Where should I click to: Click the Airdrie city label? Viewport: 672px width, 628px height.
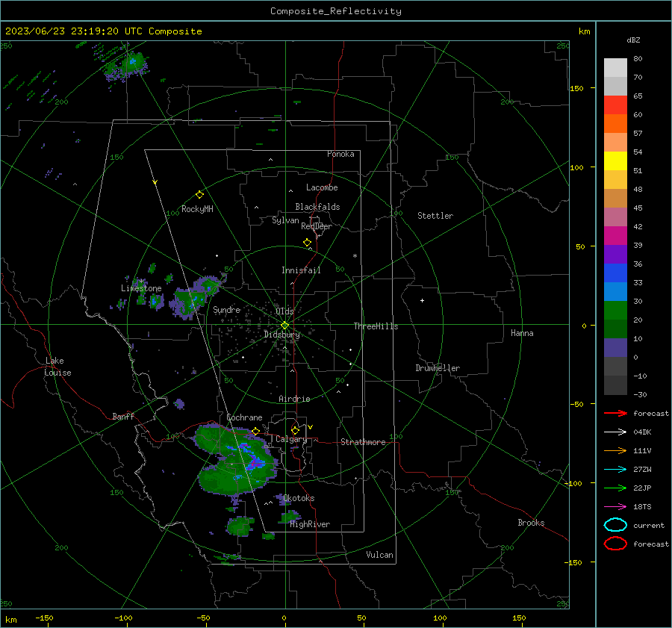(294, 399)
